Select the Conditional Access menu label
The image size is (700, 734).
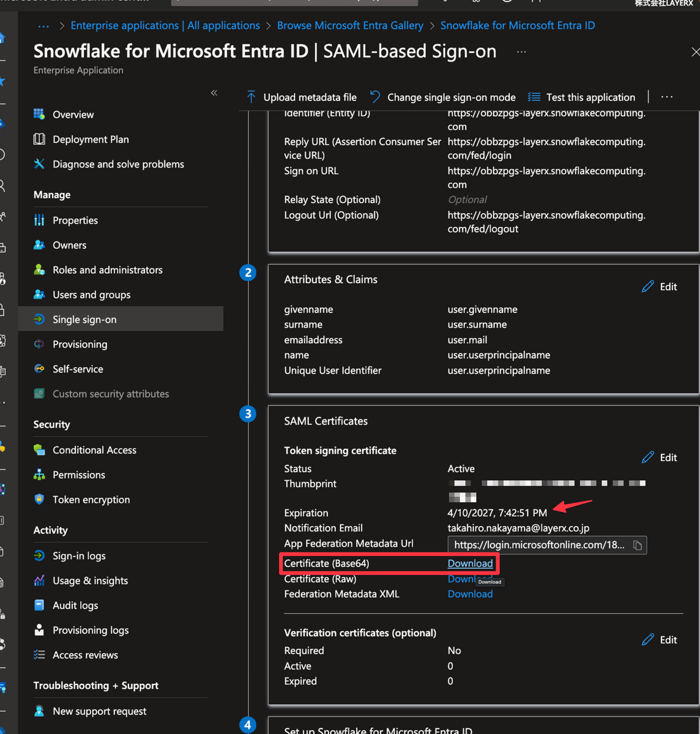pyautogui.click(x=94, y=450)
